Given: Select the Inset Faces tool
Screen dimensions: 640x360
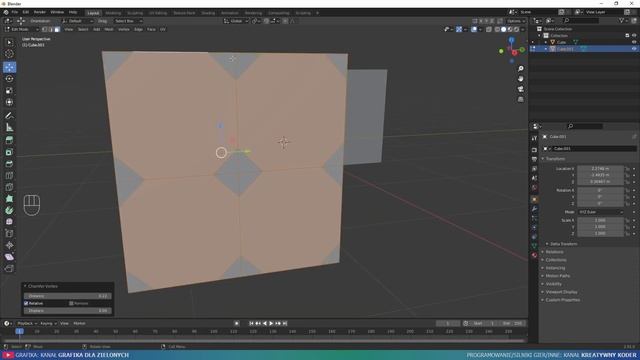Looking at the screenshot, I should tap(9, 152).
